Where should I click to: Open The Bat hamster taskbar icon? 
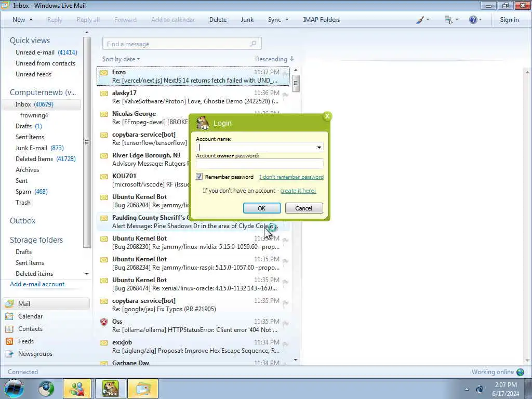click(111, 389)
